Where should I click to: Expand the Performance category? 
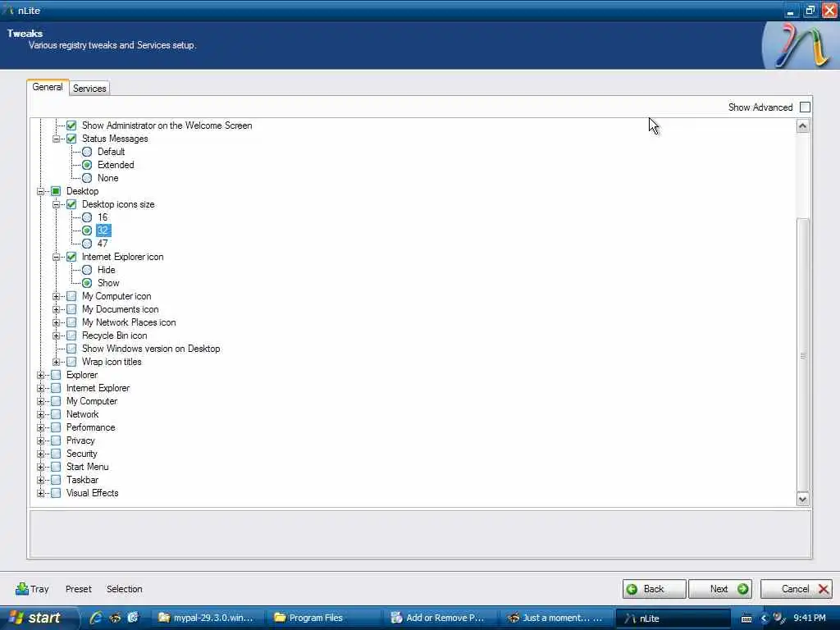pos(41,427)
